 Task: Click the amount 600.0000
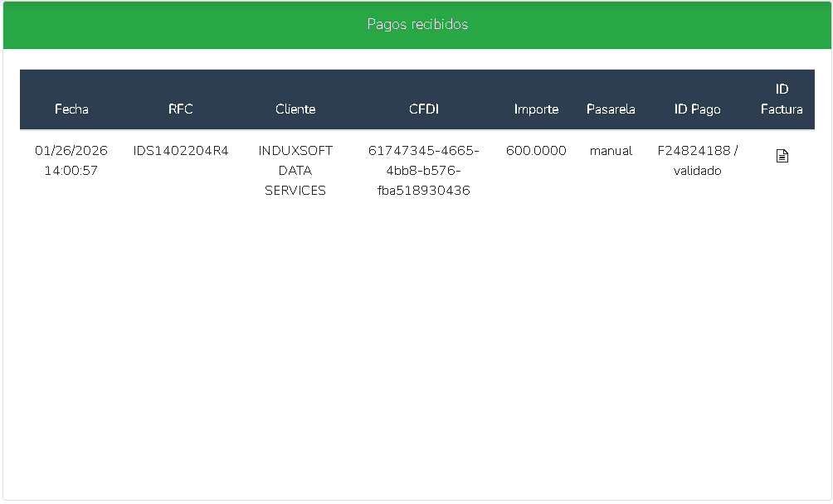click(x=536, y=151)
